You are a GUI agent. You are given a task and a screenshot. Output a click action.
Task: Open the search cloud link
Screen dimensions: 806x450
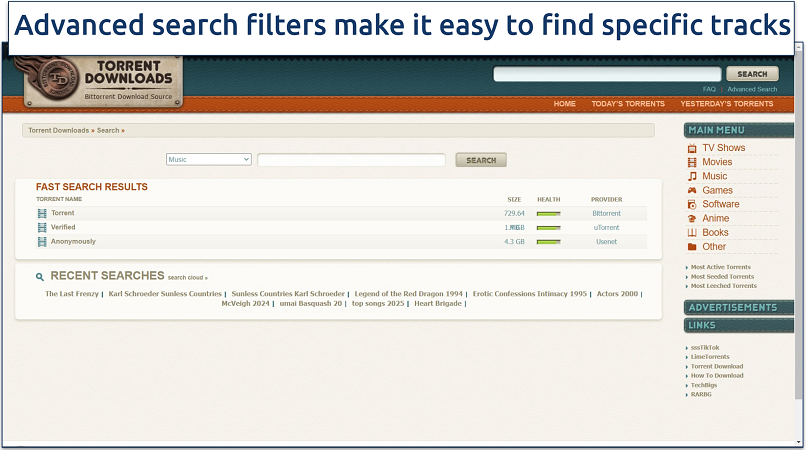tap(187, 278)
